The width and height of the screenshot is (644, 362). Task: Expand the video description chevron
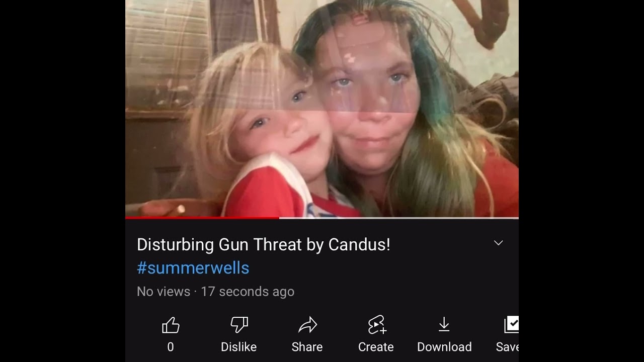point(499,243)
